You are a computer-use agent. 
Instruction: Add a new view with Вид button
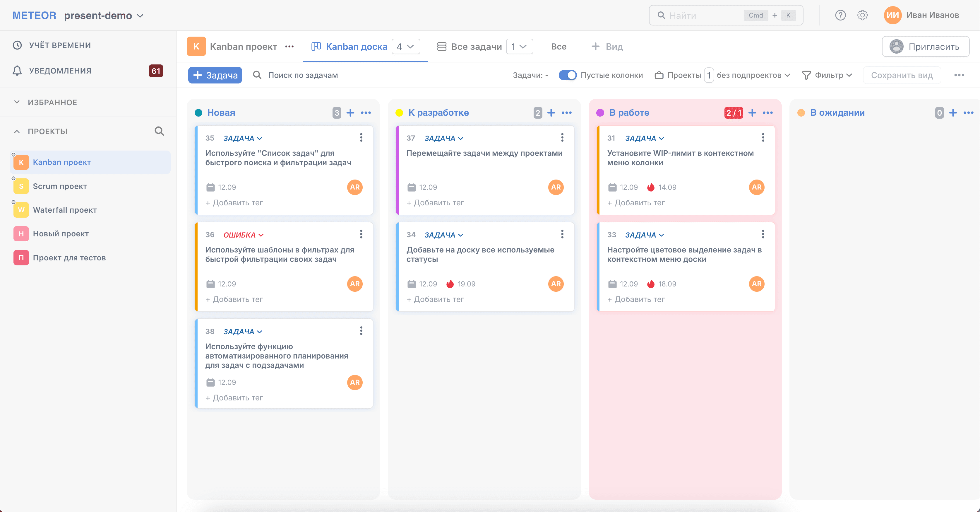coord(608,47)
